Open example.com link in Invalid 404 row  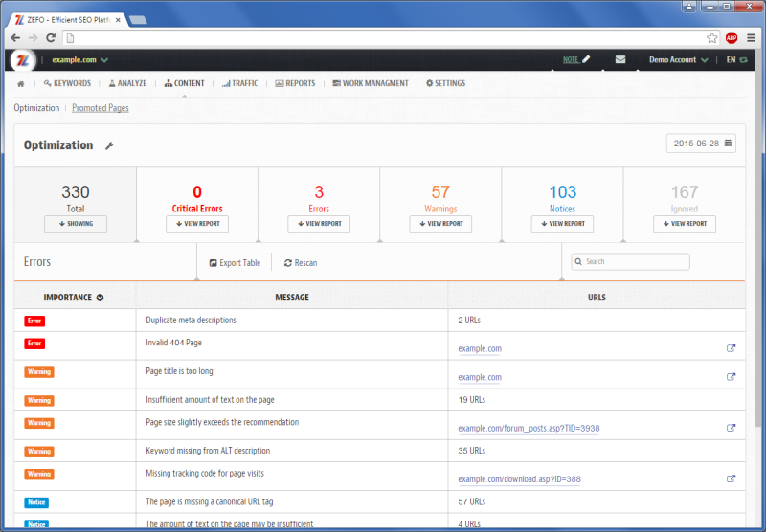click(x=480, y=348)
